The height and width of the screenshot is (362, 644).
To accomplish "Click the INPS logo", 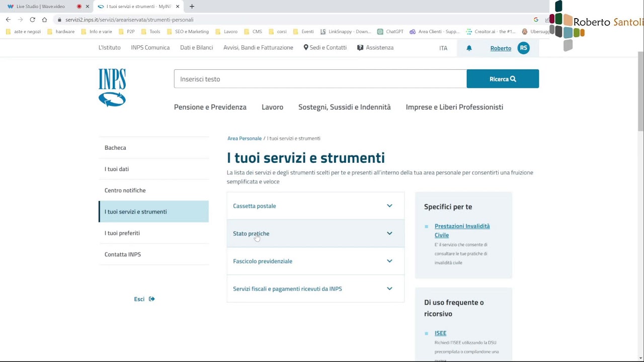I will [x=112, y=87].
